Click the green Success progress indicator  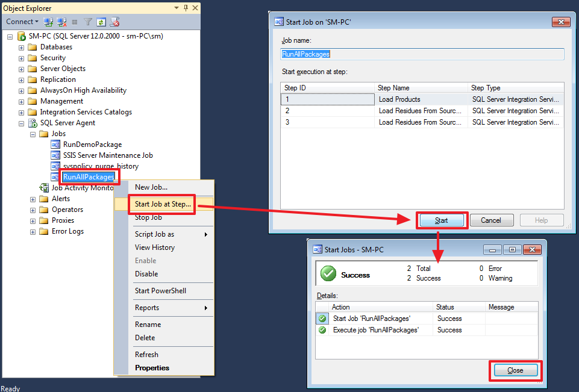coord(328,273)
